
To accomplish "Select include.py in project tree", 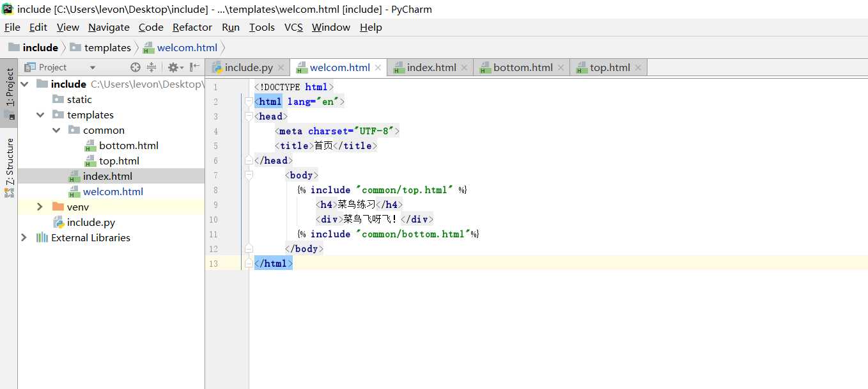I will coord(91,222).
